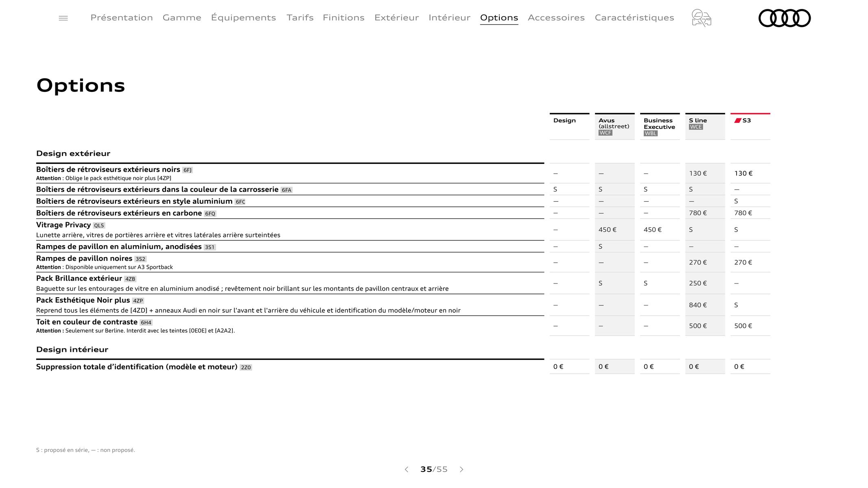Image resolution: width=868 pixels, height=488 pixels.
Task: Click 500 € Toit contraste S3 price
Action: [x=743, y=326]
